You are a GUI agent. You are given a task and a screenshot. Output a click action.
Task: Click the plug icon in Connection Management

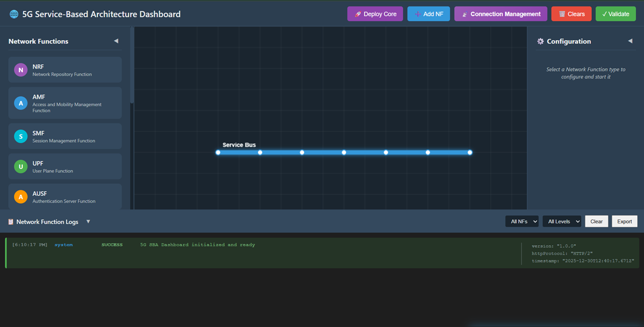464,14
